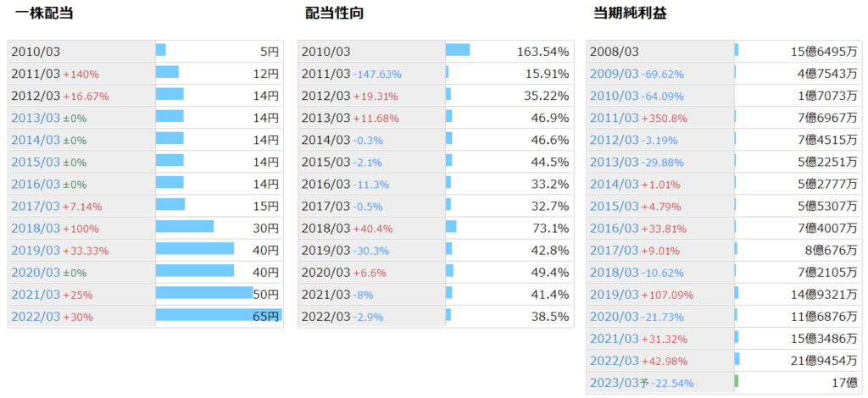Screen dimensions: 868x398
Task: Open the 2016/03 link in 一株配当 table
Action: pyautogui.click(x=36, y=184)
